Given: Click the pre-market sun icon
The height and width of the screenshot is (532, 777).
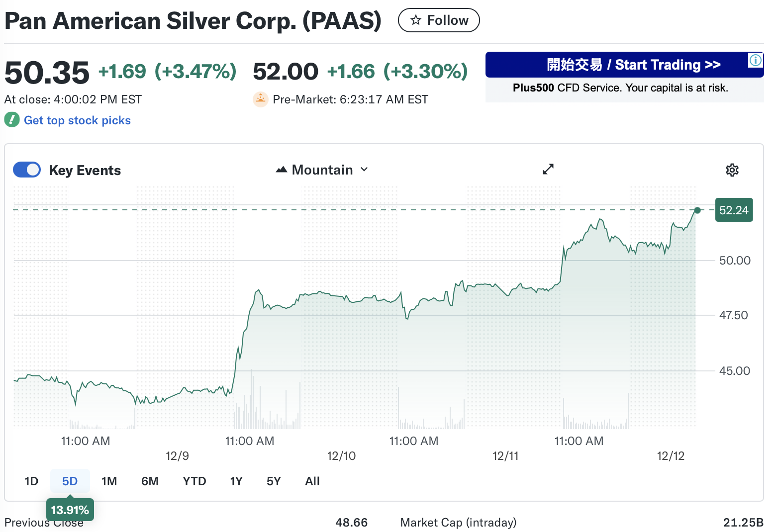Looking at the screenshot, I should pyautogui.click(x=261, y=99).
